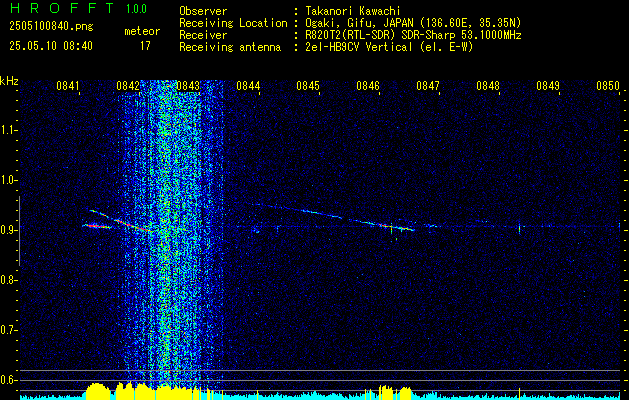Screen dimensions: 629x400
Task: Click the 2el-HB9CV Vertical antenna text
Action: 389,47
